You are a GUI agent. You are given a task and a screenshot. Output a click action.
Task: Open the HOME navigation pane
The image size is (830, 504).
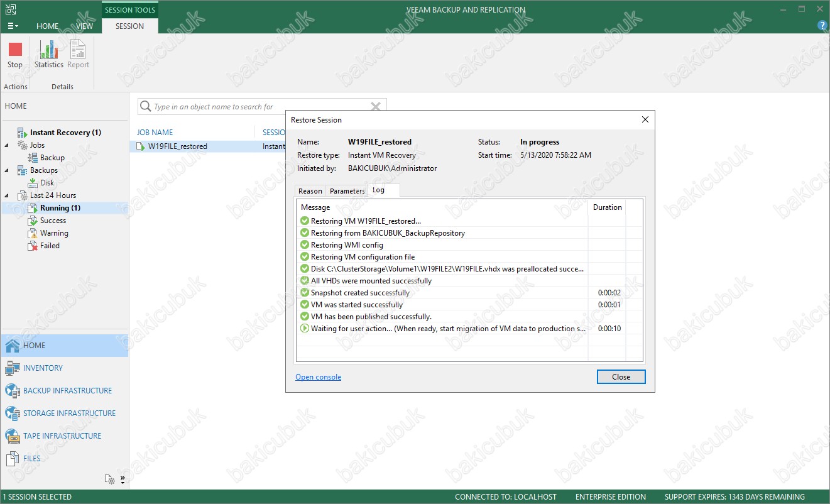pos(65,346)
